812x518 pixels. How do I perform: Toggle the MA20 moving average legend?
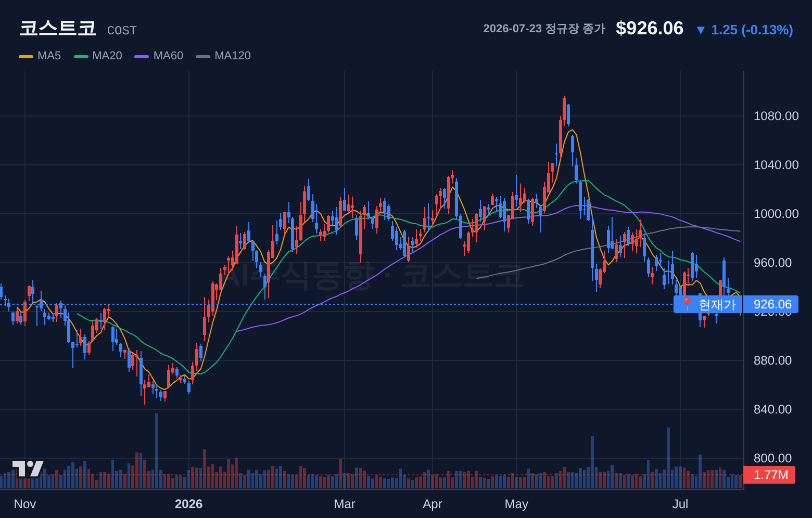(x=98, y=56)
